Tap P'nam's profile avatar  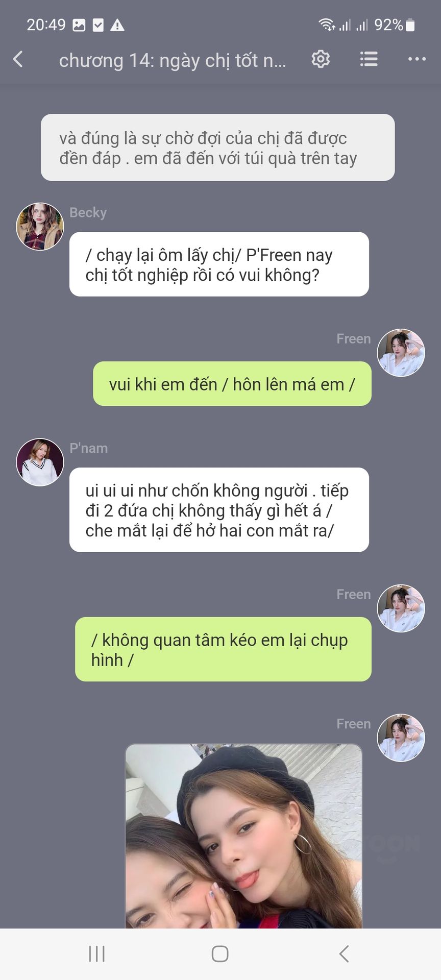click(40, 462)
